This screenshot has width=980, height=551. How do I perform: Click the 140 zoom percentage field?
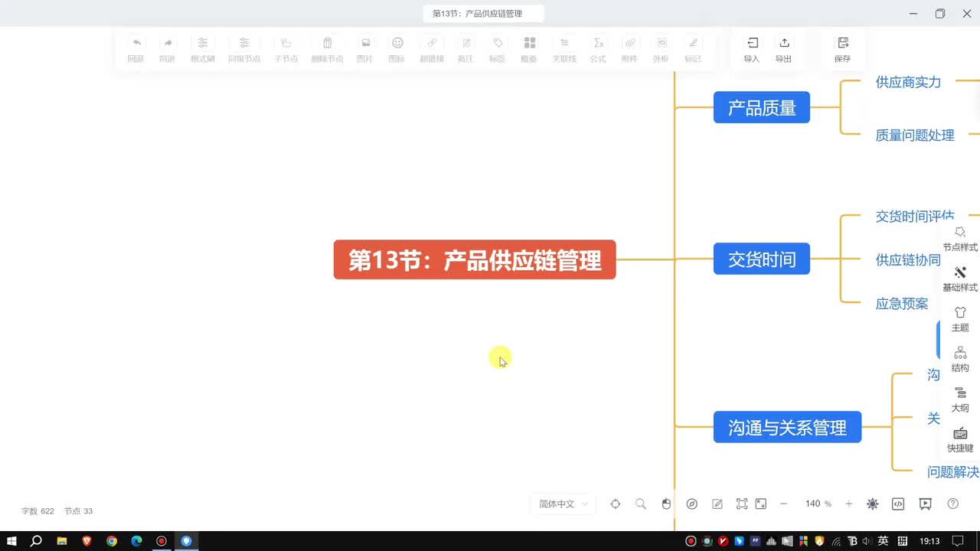point(813,504)
